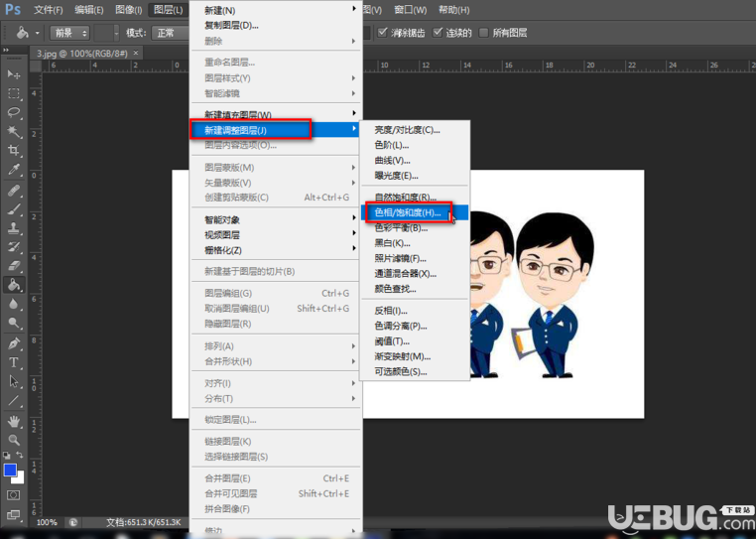Collapse the toolbox with double arrows
This screenshot has height=539, width=756.
pyautogui.click(x=6, y=51)
